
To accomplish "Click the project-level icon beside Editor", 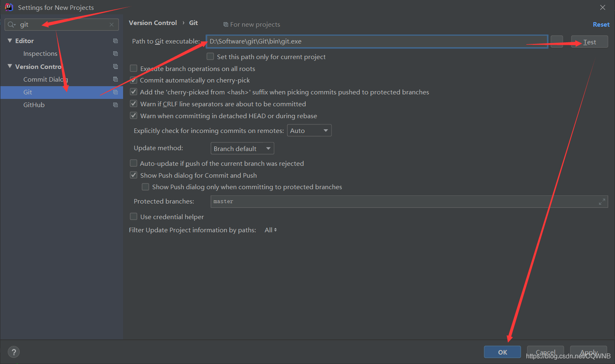I will point(115,41).
